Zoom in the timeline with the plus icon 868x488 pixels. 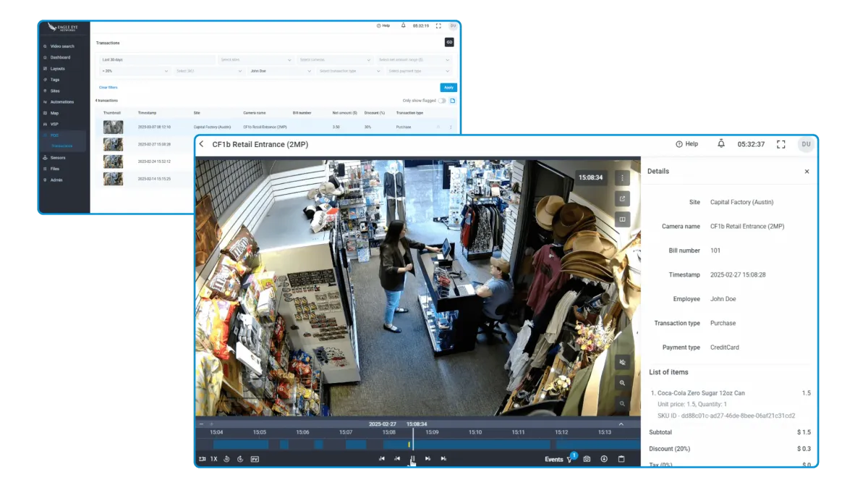click(211, 424)
